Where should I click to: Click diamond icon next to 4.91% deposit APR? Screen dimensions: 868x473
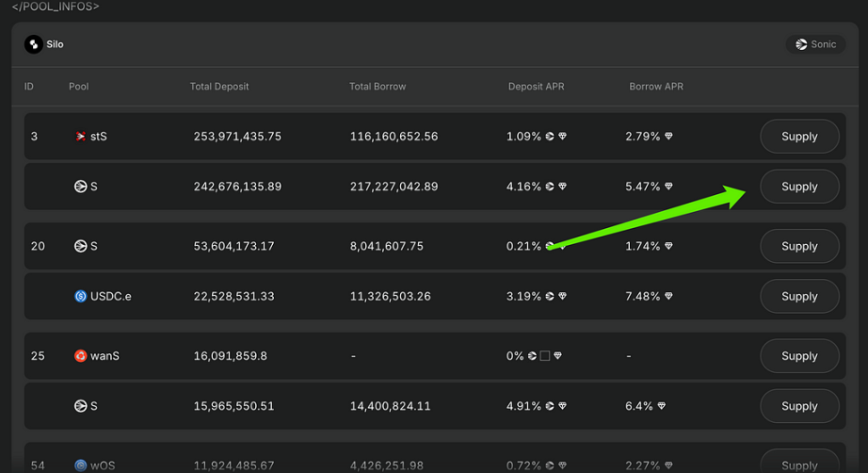coord(562,406)
